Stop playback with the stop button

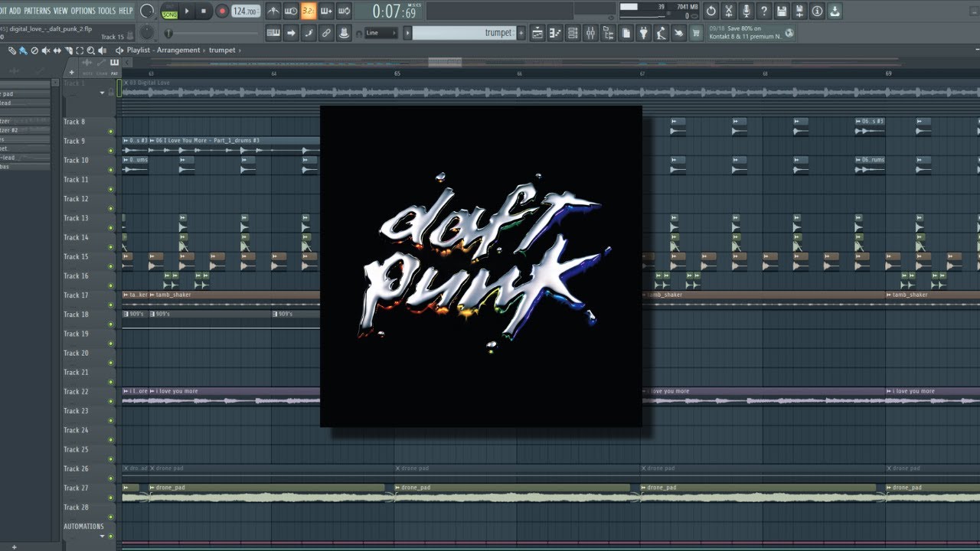[x=204, y=11]
